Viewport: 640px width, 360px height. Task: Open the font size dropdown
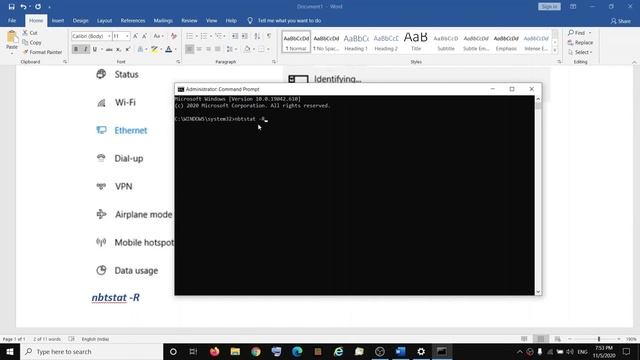point(127,36)
